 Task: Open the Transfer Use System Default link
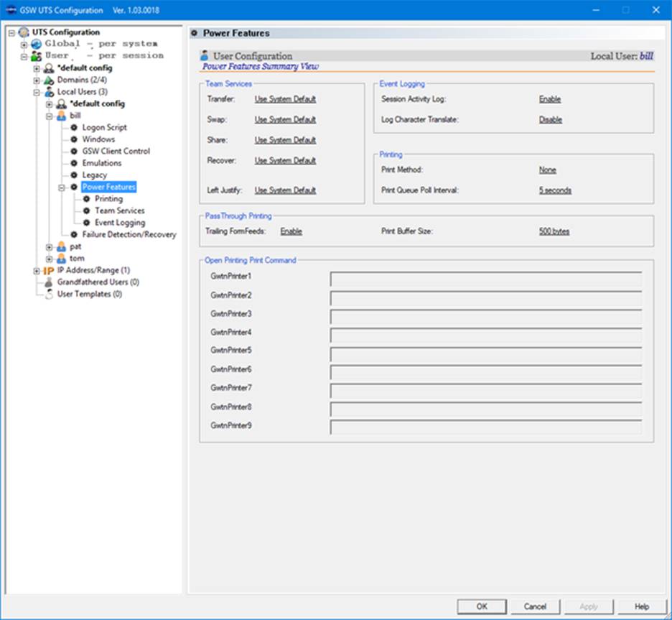tap(286, 99)
